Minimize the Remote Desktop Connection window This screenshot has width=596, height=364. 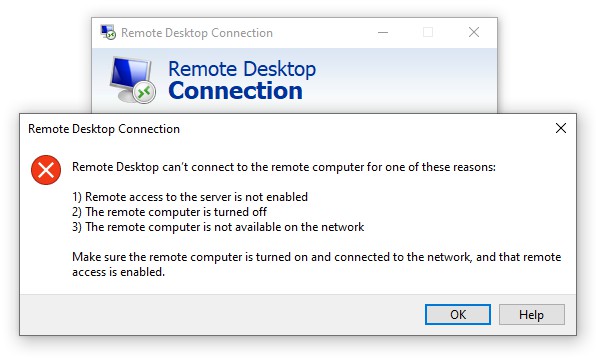tap(383, 32)
